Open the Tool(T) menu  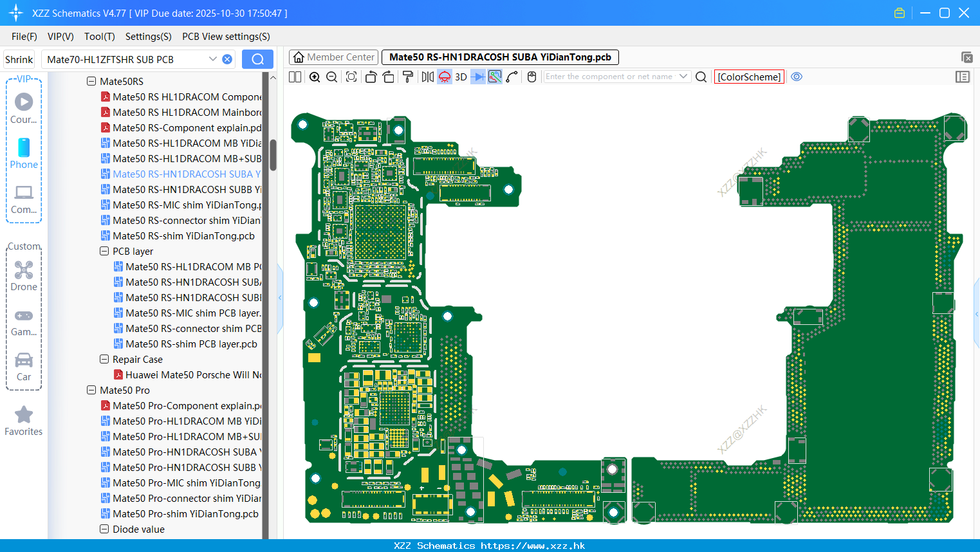[100, 37]
